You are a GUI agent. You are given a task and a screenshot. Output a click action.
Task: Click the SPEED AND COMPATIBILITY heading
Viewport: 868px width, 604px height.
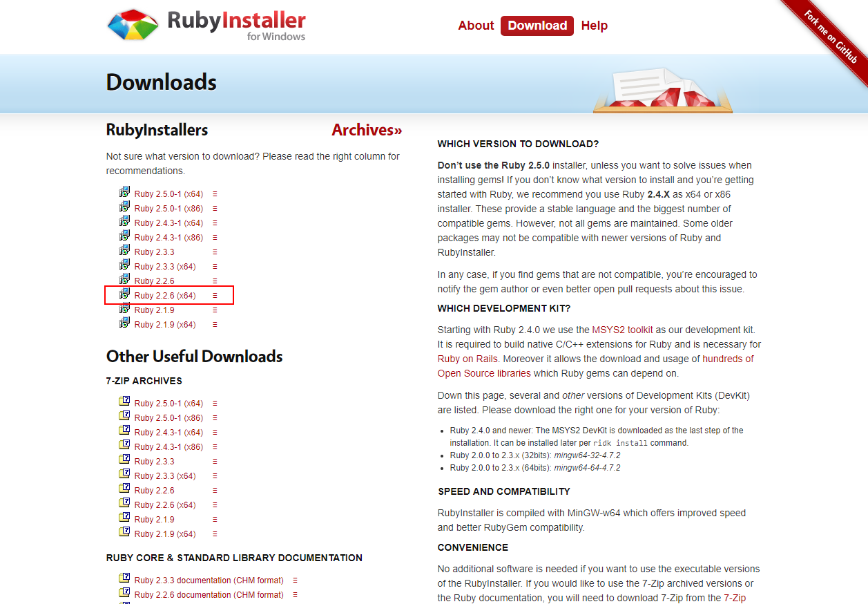click(504, 491)
